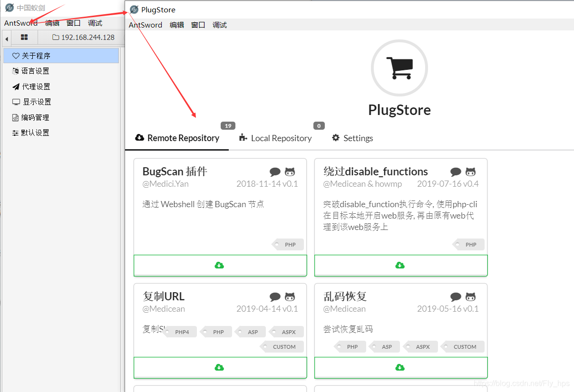Click 乱码恢复 card title
Image resolution: width=574 pixels, height=392 pixels.
pyautogui.click(x=345, y=296)
